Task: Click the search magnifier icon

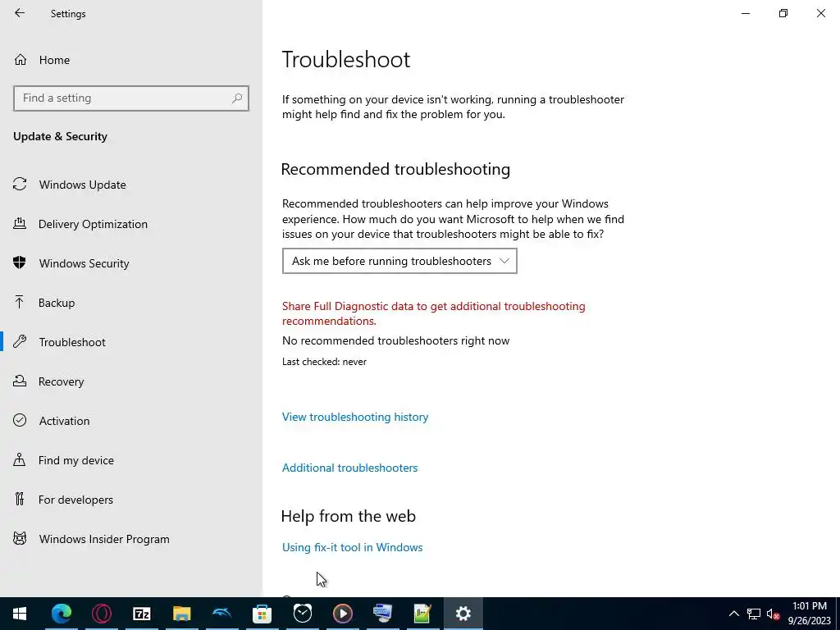Action: coord(237,98)
